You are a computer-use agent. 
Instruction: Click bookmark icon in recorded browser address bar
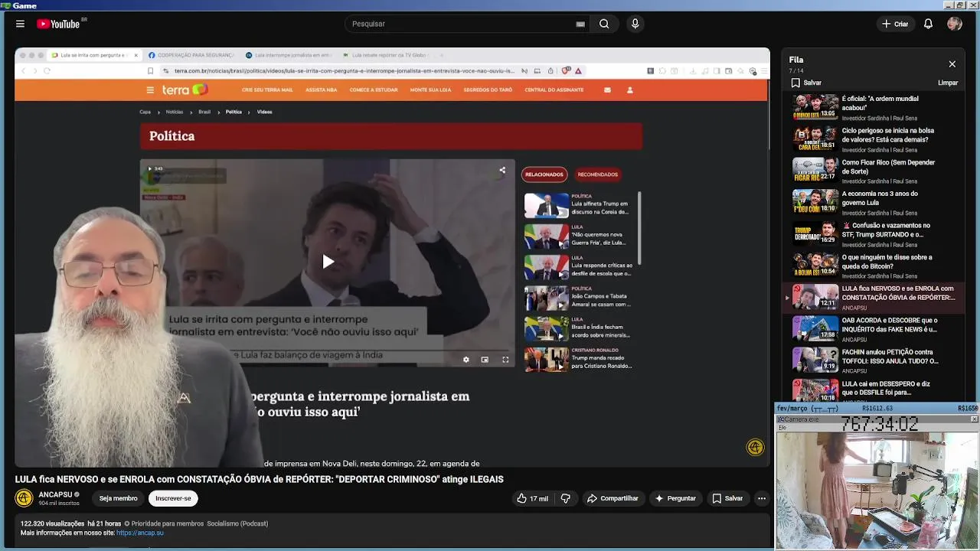150,70
